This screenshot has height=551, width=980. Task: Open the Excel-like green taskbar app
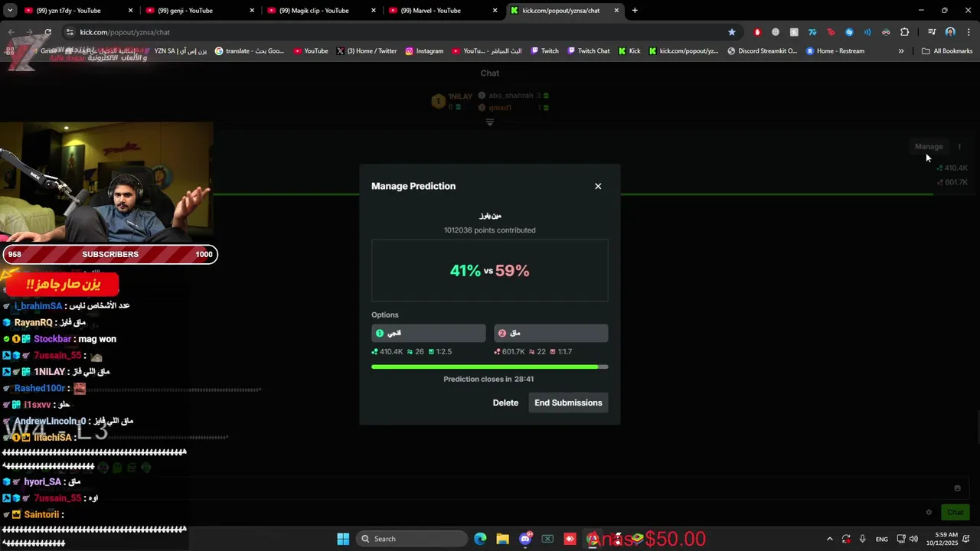pyautogui.click(x=547, y=539)
